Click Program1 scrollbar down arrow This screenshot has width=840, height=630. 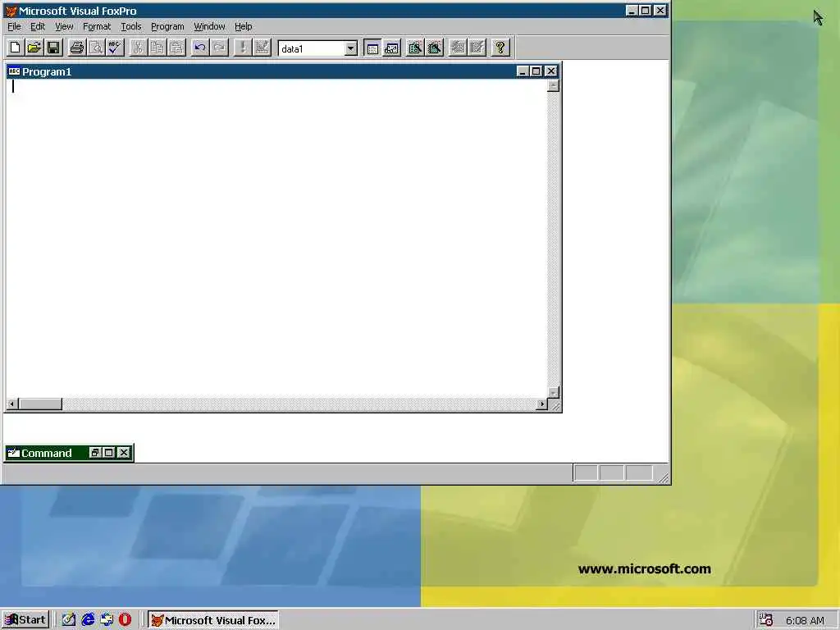click(x=553, y=392)
